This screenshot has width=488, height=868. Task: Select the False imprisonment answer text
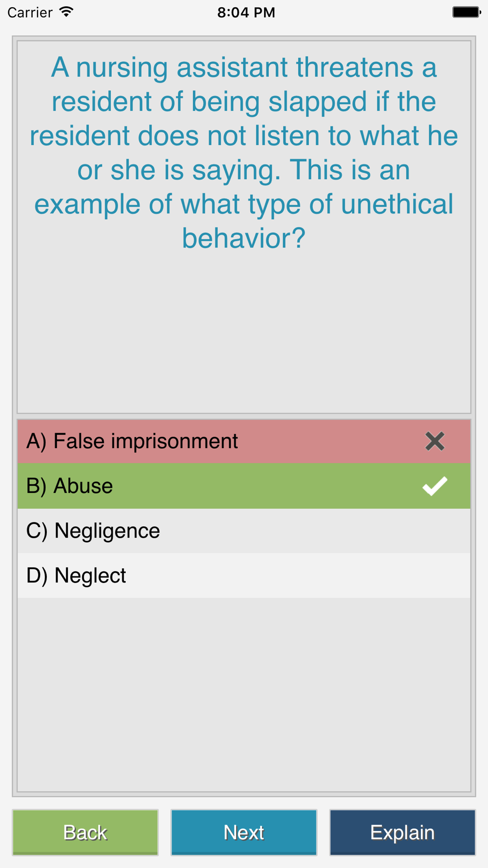pyautogui.click(x=145, y=441)
